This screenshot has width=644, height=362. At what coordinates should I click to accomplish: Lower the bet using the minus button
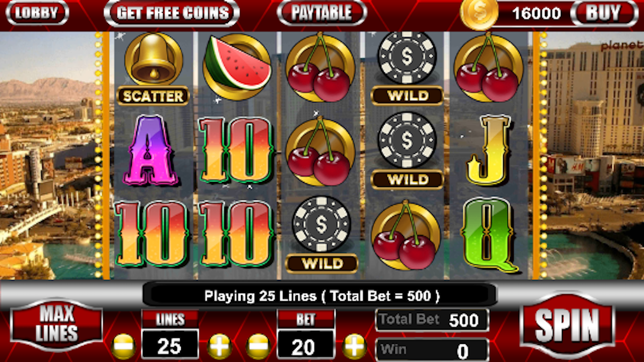(259, 346)
